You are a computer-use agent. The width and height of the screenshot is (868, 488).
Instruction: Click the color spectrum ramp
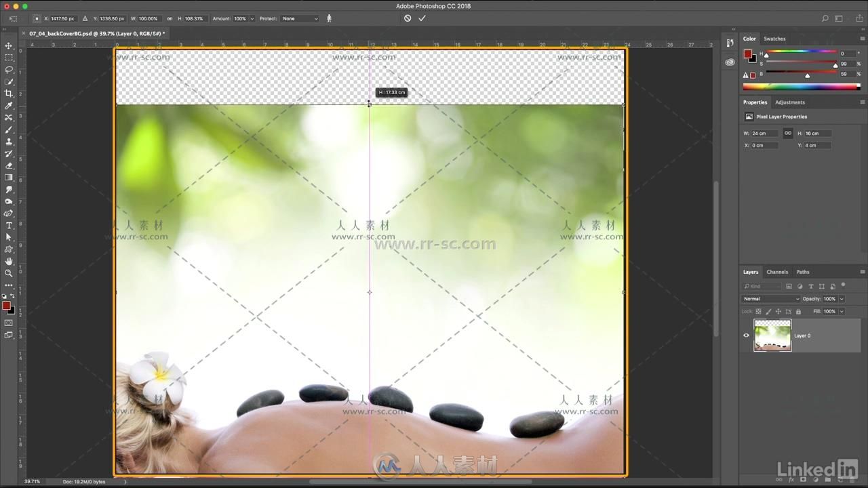point(801,87)
